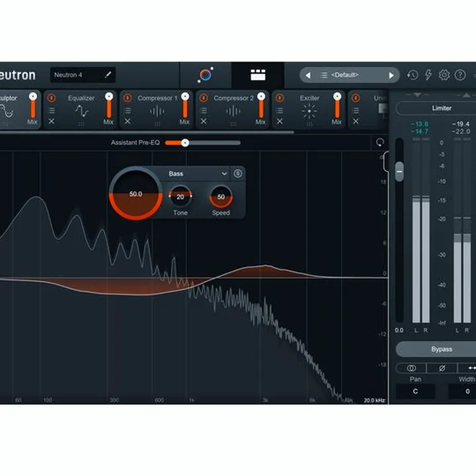Toggle the Unmask module power button
The height and width of the screenshot is (476, 476).
click(x=356, y=98)
